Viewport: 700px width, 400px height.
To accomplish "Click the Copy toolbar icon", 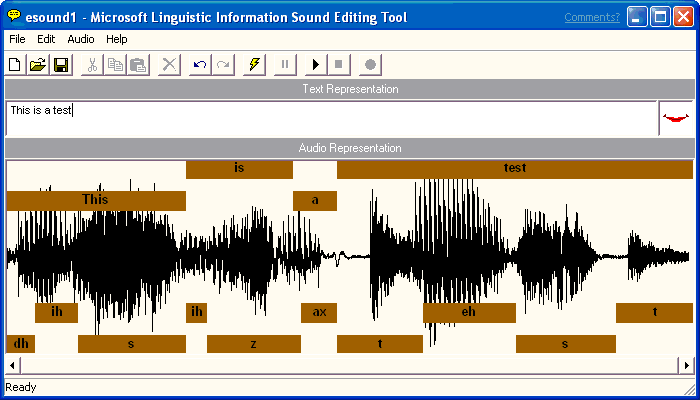I will 116,65.
